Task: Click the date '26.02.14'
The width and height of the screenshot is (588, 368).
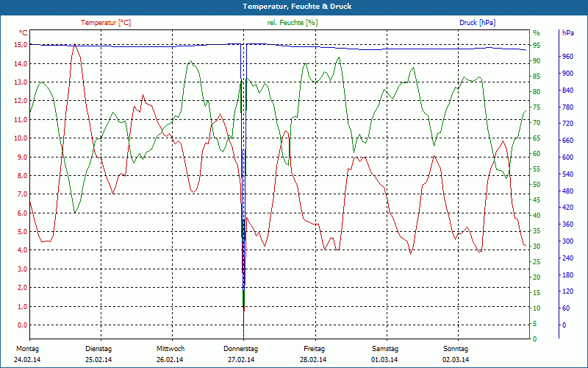Action: pos(170,360)
